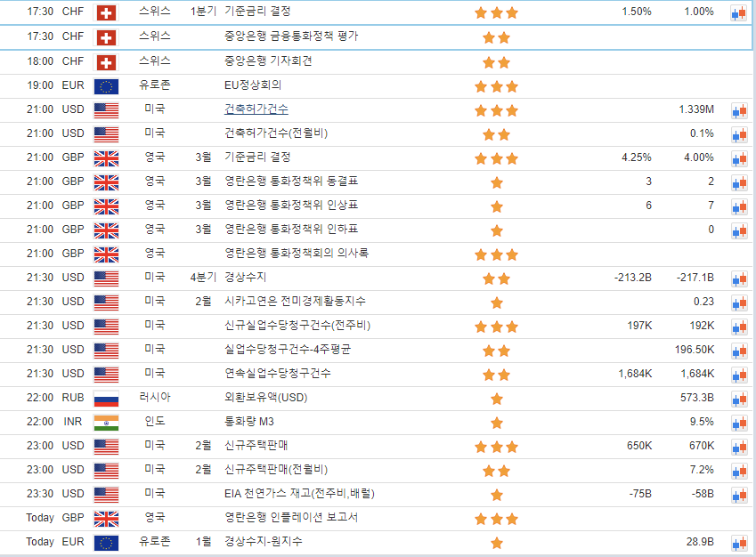
Task: Click chart icon in 건축허가건수 1.339M row
Action: point(738,109)
